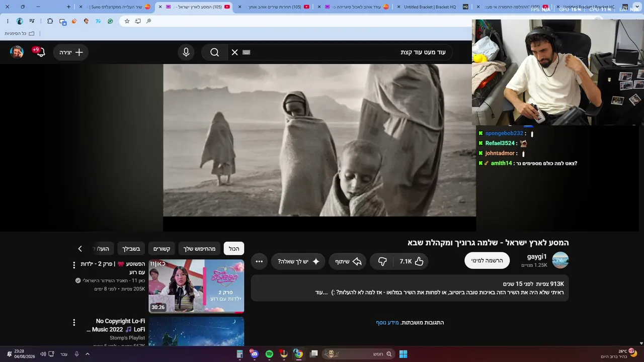Open Discord from the taskbar
644x362 pixels.
(254, 354)
